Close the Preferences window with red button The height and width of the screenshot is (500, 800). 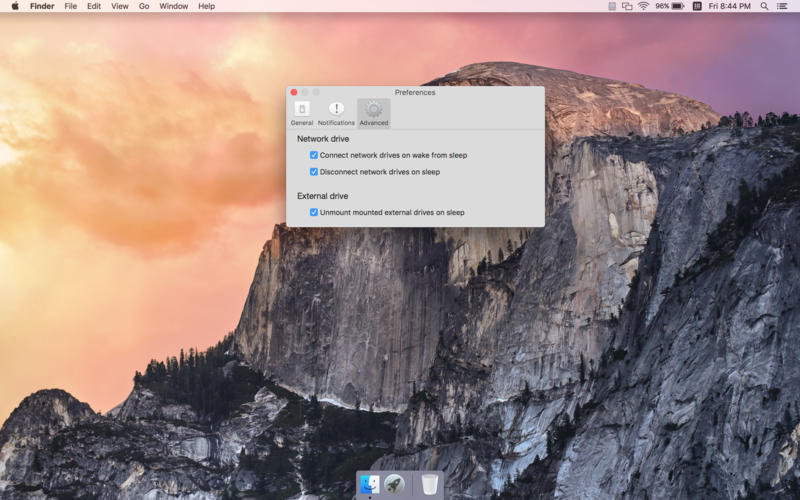coord(294,92)
